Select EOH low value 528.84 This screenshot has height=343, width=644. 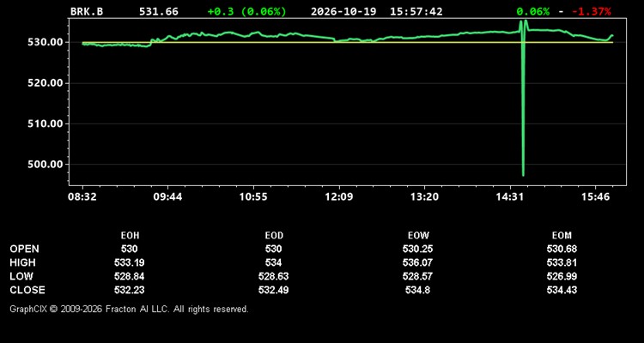tap(130, 276)
